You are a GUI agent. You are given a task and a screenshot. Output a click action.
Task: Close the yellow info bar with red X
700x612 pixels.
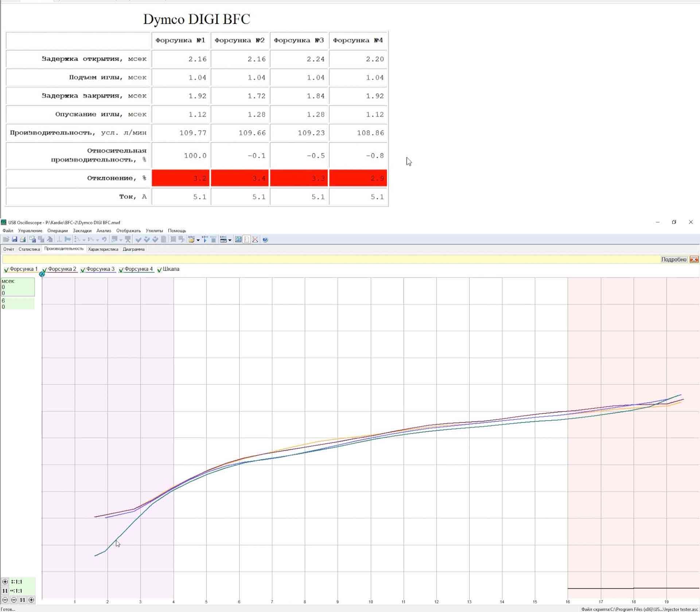coord(694,259)
